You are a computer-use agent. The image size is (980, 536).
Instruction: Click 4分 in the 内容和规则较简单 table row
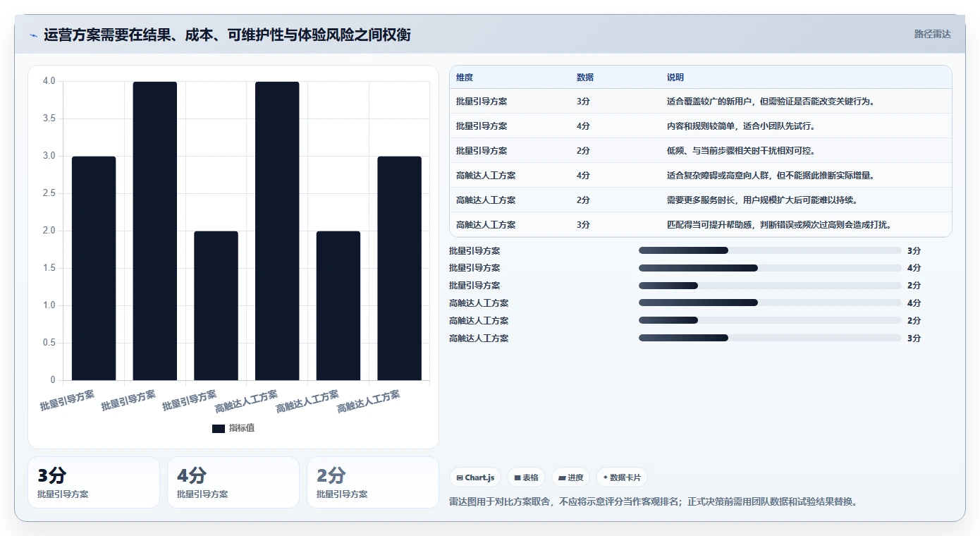point(583,126)
